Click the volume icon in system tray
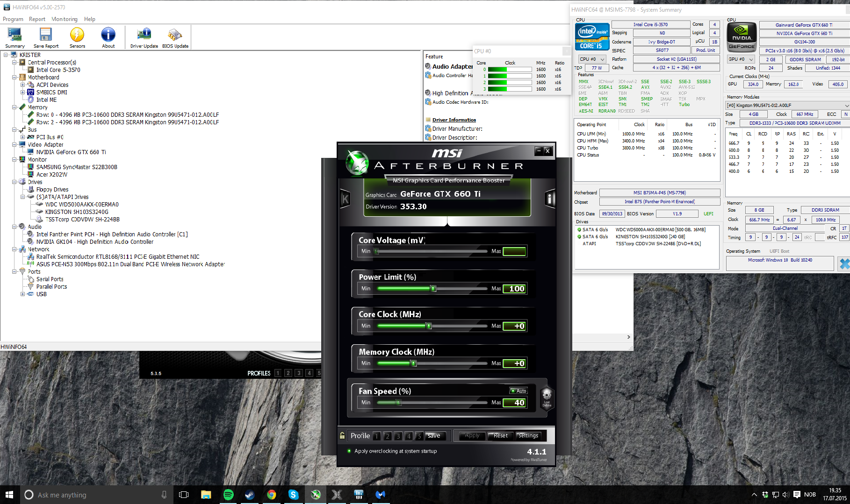The height and width of the screenshot is (504, 850). (785, 495)
